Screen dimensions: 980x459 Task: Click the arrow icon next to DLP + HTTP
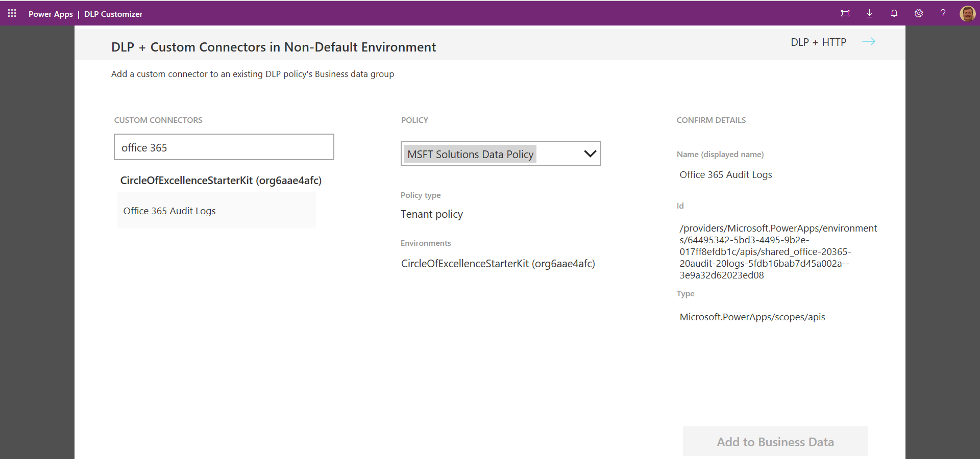click(x=869, y=42)
